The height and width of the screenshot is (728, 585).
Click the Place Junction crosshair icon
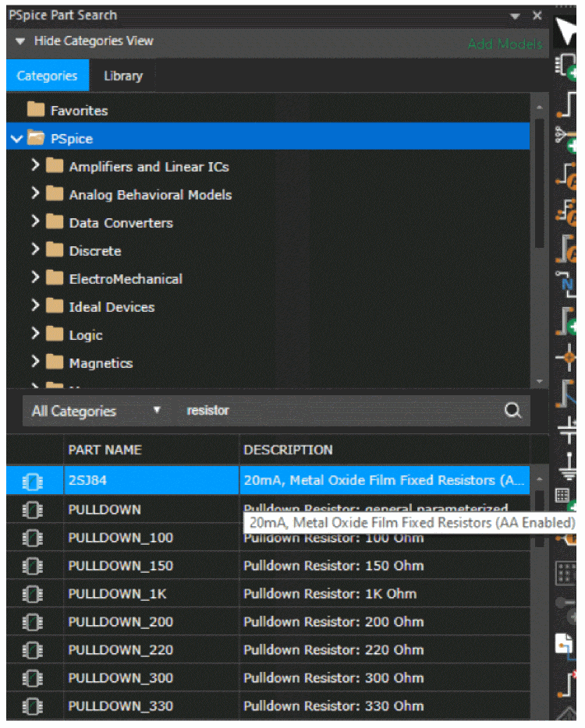pos(566,358)
